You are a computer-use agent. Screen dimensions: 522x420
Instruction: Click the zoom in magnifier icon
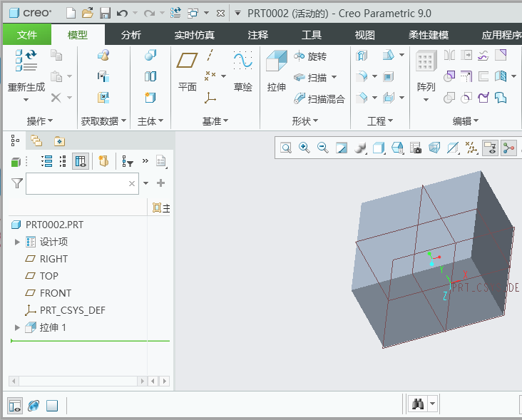tap(304, 148)
